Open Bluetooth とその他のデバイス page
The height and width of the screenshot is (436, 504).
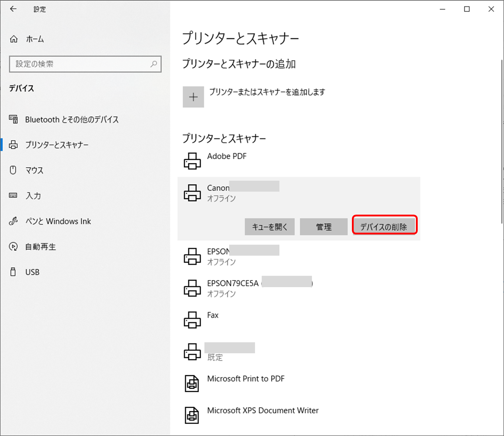pos(72,120)
